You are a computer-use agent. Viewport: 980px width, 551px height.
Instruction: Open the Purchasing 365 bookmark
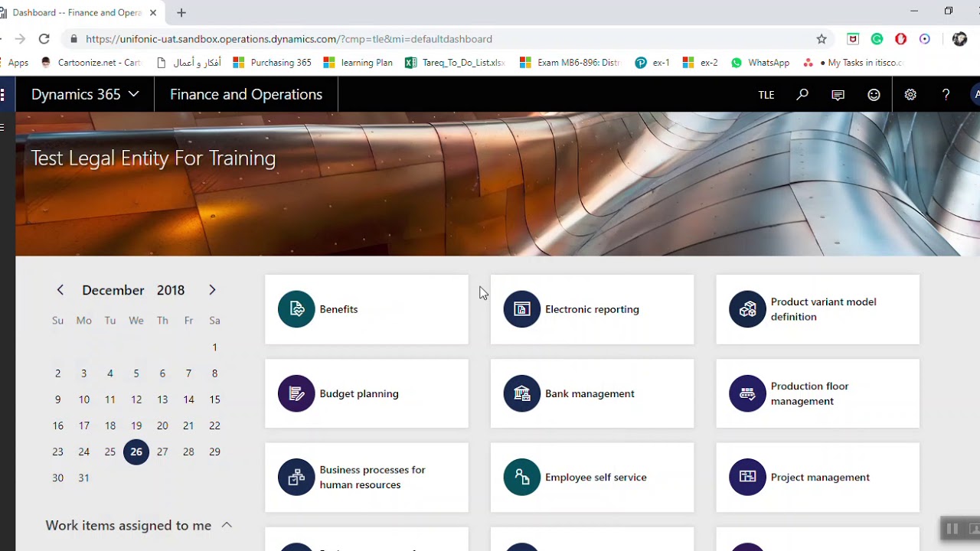click(x=273, y=63)
